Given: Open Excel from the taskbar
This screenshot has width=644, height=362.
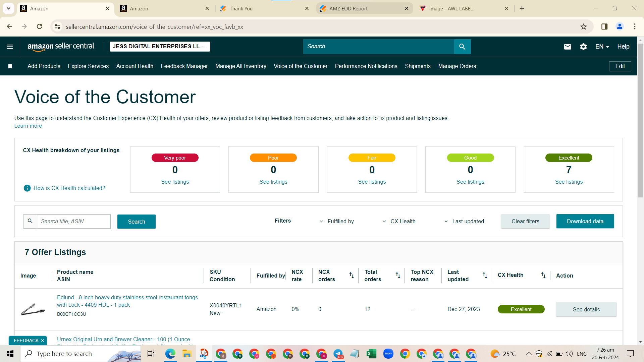Looking at the screenshot, I should [371, 354].
